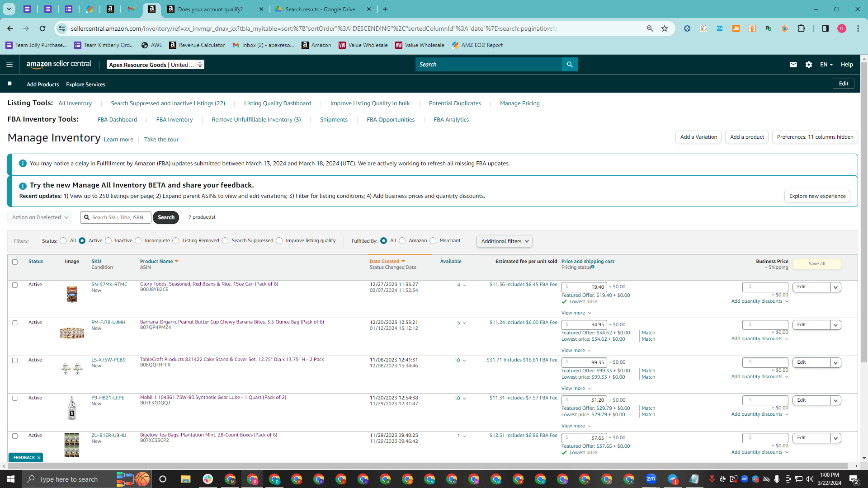Select the Glory Foods row checkbox
The width and height of the screenshot is (868, 488).
15,285
